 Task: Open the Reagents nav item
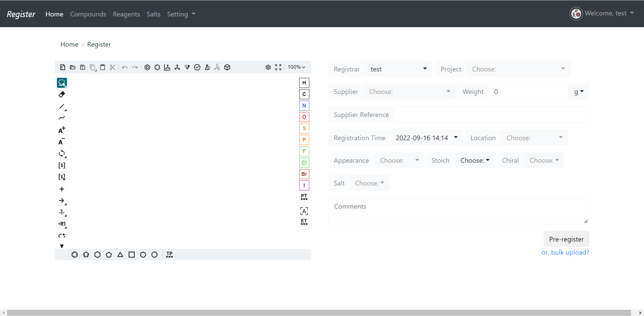pos(126,14)
